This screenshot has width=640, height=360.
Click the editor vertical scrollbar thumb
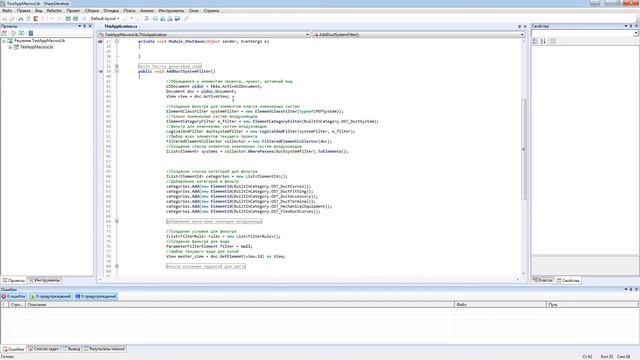click(x=524, y=149)
